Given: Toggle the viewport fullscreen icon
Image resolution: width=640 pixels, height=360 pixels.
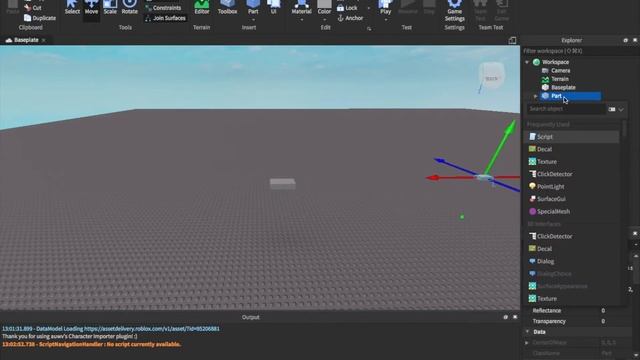Looking at the screenshot, I should pos(512,40).
